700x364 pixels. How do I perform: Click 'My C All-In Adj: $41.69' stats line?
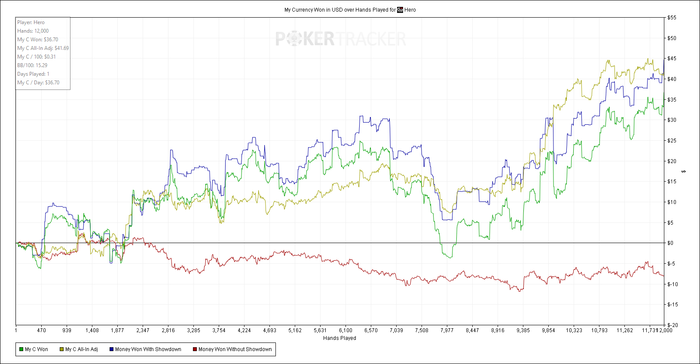(x=43, y=48)
